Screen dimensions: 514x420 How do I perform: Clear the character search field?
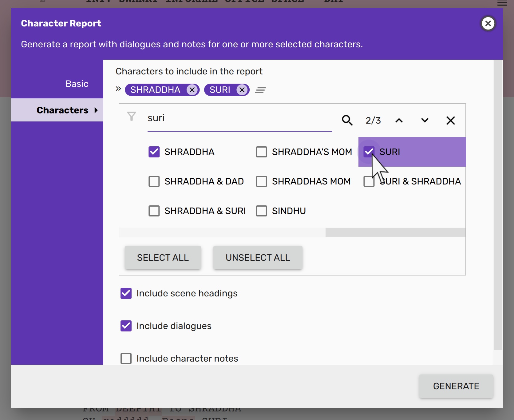[450, 120]
